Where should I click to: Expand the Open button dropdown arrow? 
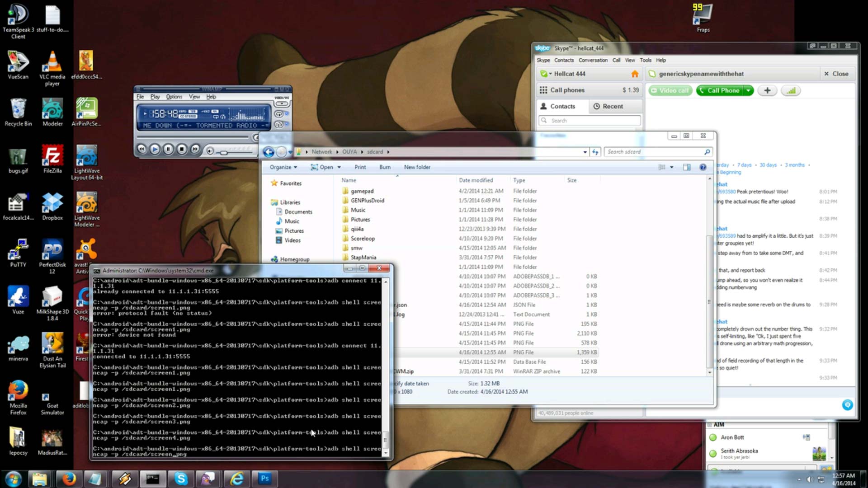click(x=339, y=167)
